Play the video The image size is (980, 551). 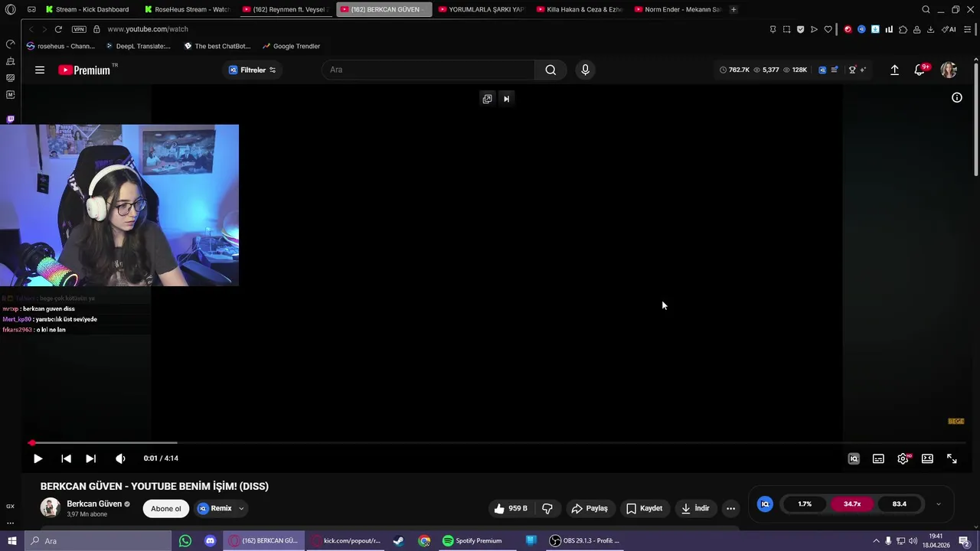point(38,458)
